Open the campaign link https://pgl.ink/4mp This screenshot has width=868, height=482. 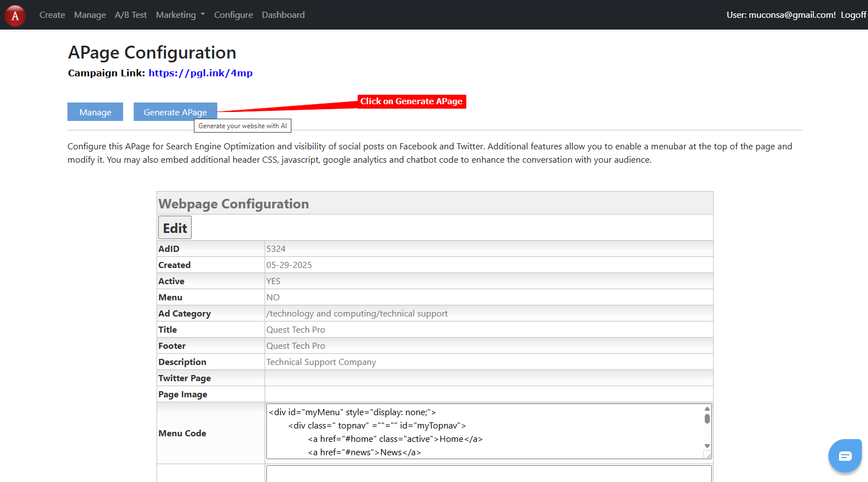(x=200, y=73)
